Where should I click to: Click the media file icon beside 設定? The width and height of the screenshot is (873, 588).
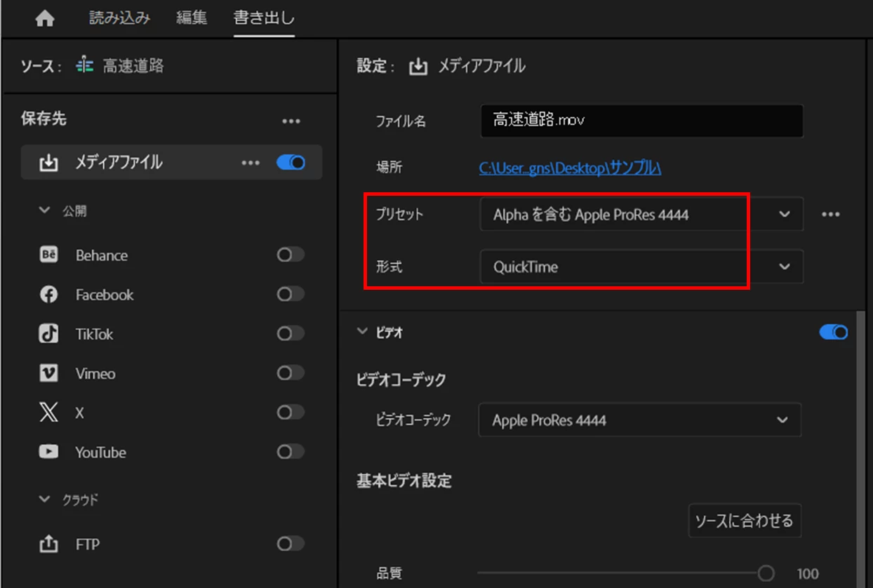click(x=418, y=67)
